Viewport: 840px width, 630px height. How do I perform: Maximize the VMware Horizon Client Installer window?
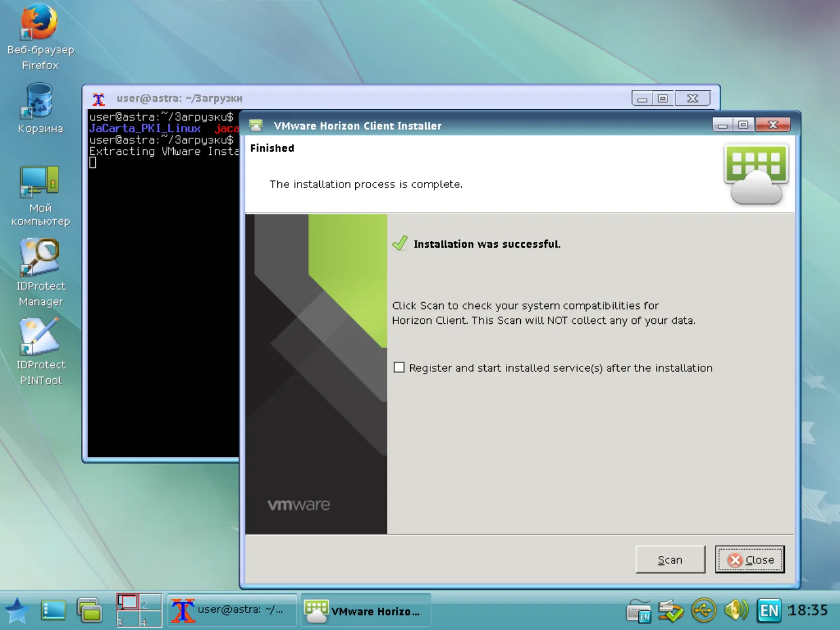[x=743, y=125]
